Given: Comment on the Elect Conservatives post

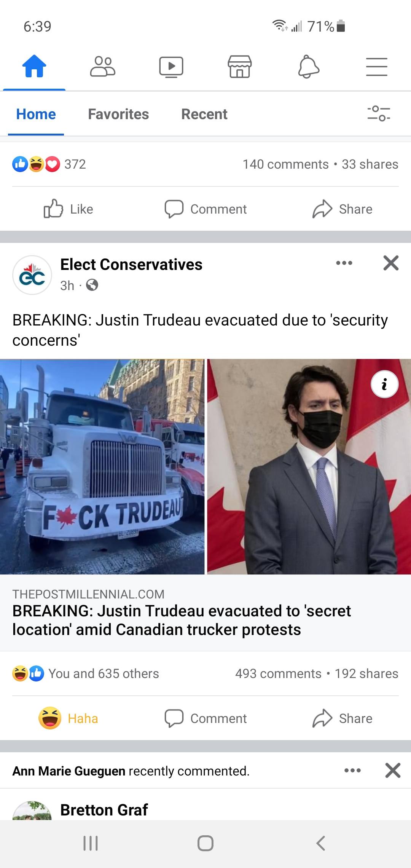Looking at the screenshot, I should (x=205, y=718).
